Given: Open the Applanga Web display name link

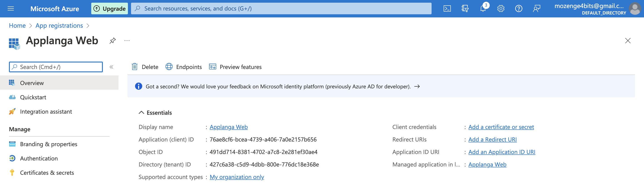Looking at the screenshot, I should point(229,127).
